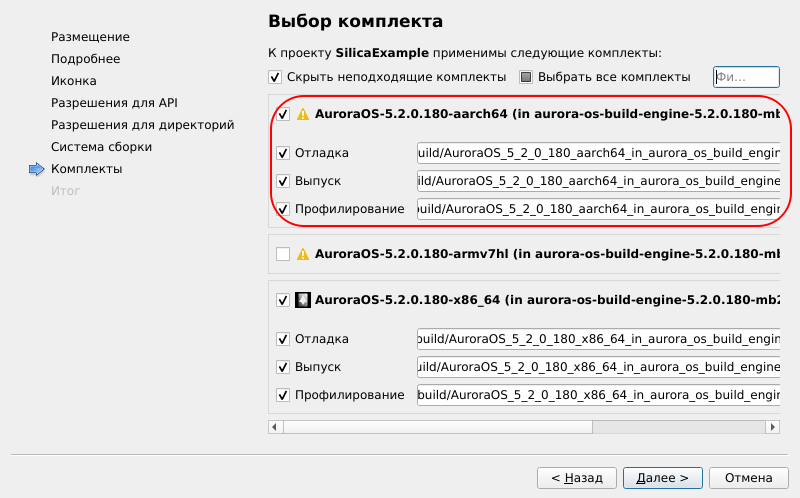This screenshot has width=800, height=498.
Task: Check 'Выбрать все комплекты' checkbox
Action: pyautogui.click(x=526, y=77)
